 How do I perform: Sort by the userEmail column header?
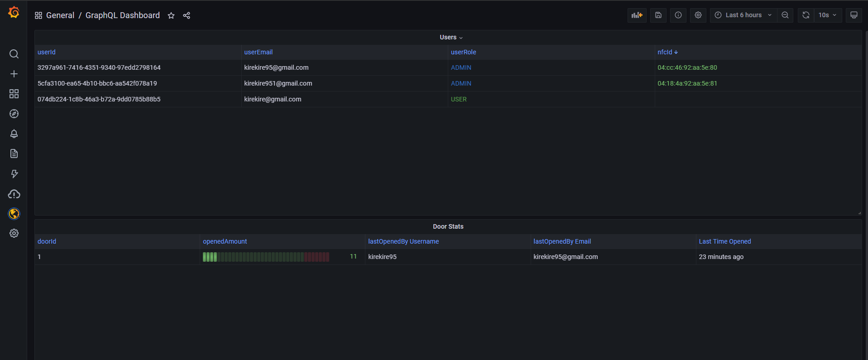coord(259,52)
